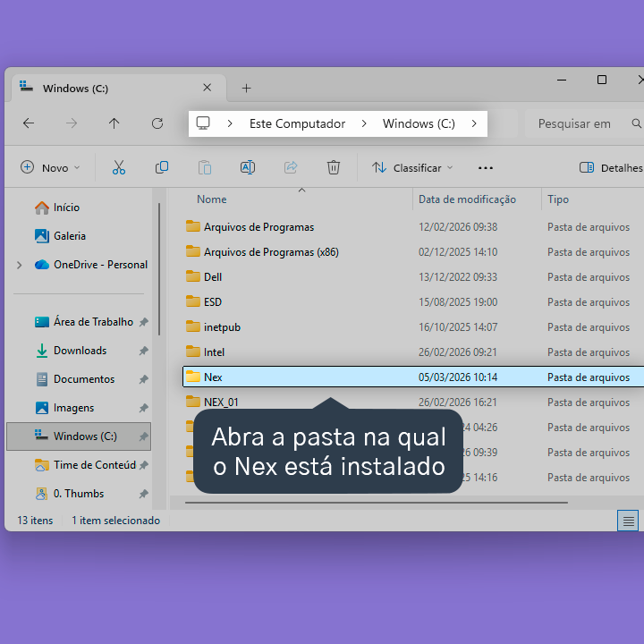Click the Rename icon in toolbar
The width and height of the screenshot is (644, 644).
coord(248,167)
